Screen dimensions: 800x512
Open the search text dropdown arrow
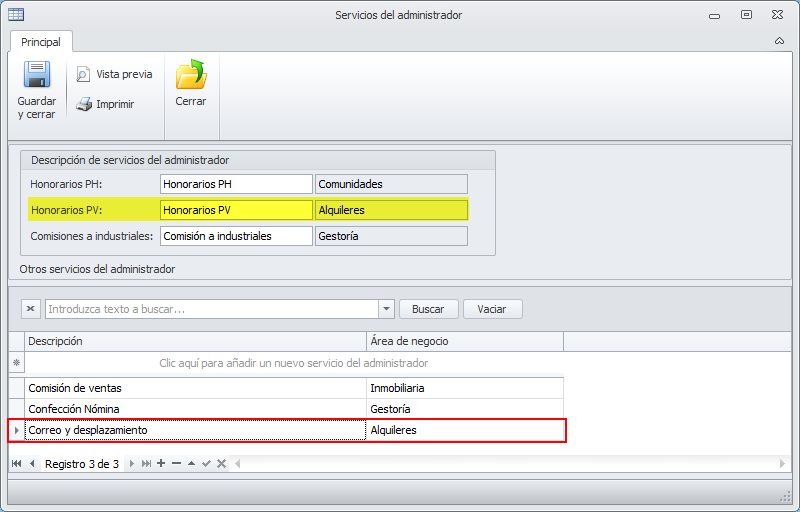(386, 309)
